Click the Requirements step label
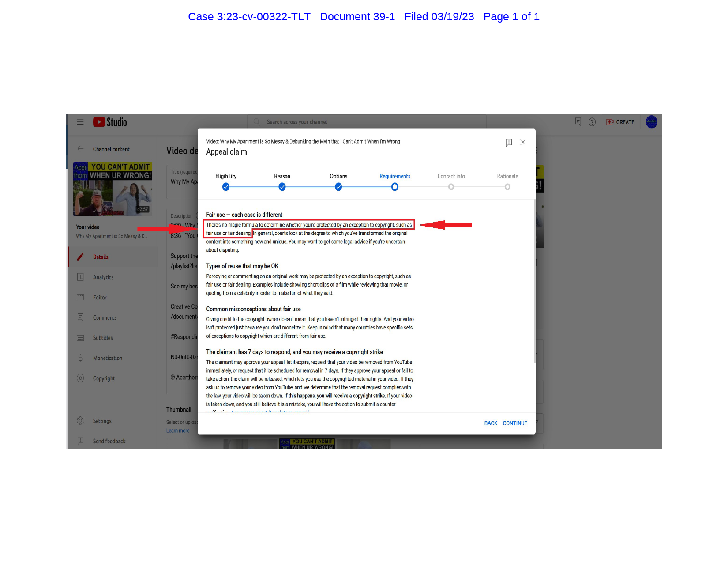Screen dimensions: 728x563 pos(395,176)
